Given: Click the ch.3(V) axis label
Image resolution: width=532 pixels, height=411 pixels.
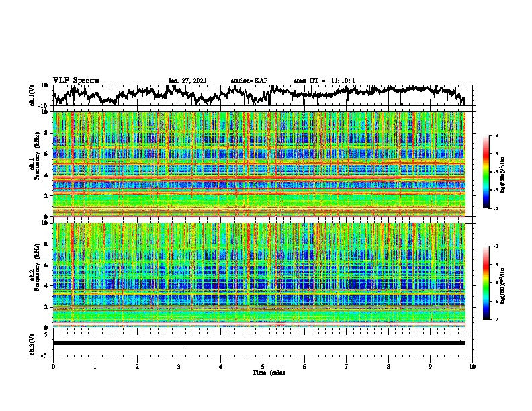Looking at the screenshot, I should [32, 345].
